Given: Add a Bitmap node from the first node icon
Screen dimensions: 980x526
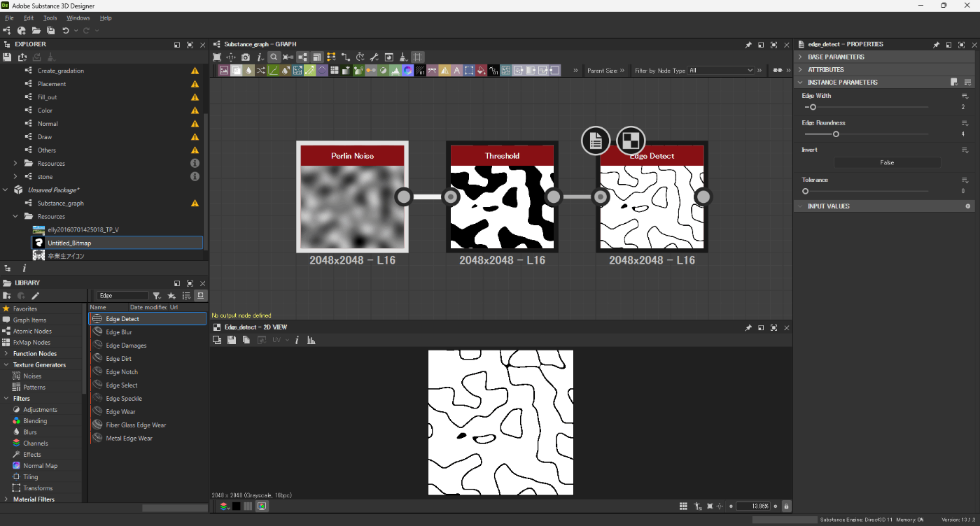Looking at the screenshot, I should pyautogui.click(x=224, y=71).
